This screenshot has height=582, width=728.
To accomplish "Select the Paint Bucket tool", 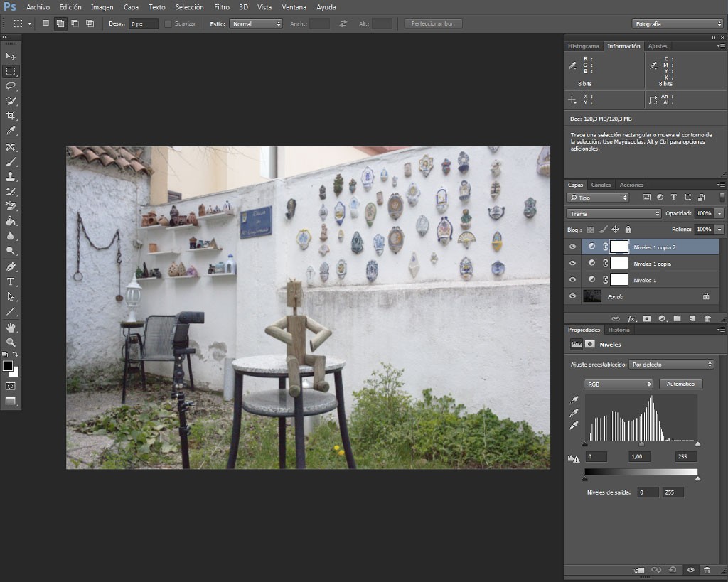I will coord(11,221).
